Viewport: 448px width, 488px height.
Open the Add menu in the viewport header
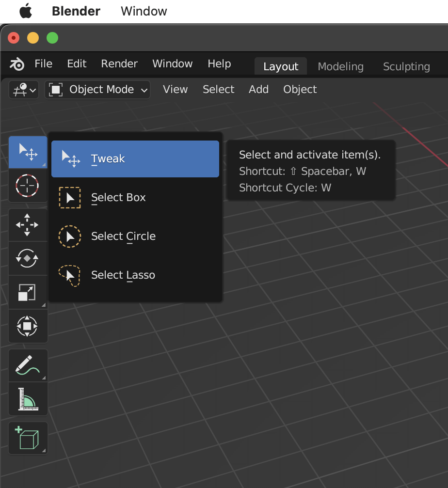[x=258, y=90]
